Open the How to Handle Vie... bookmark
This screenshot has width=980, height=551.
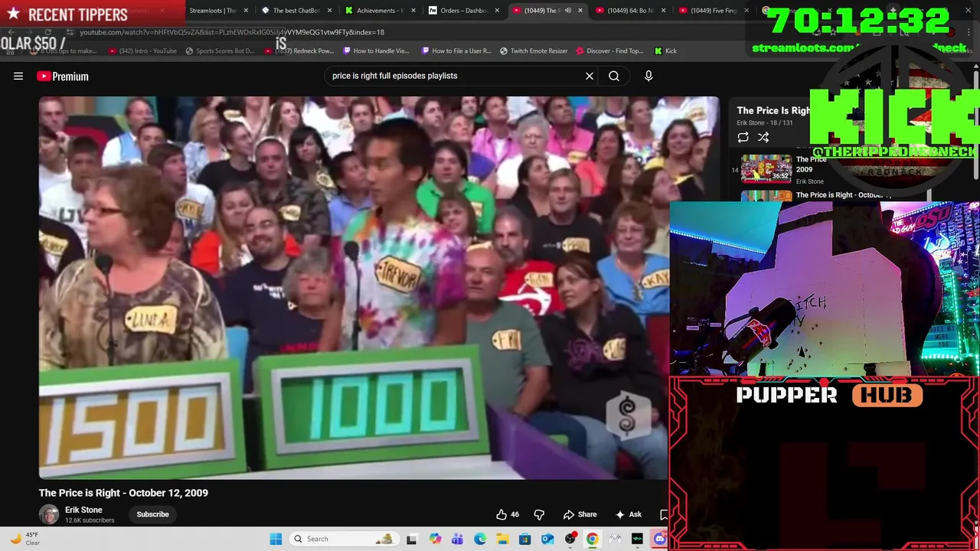pos(376,51)
